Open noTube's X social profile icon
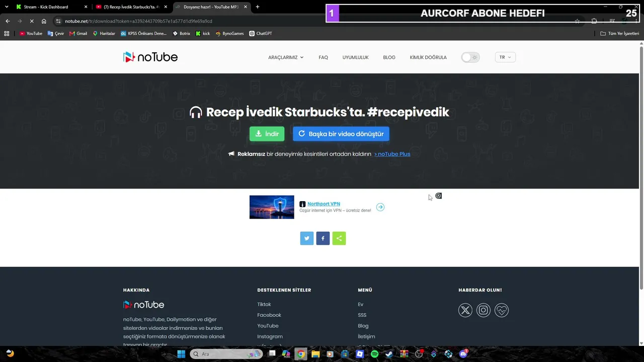This screenshot has width=644, height=362. tap(465, 310)
